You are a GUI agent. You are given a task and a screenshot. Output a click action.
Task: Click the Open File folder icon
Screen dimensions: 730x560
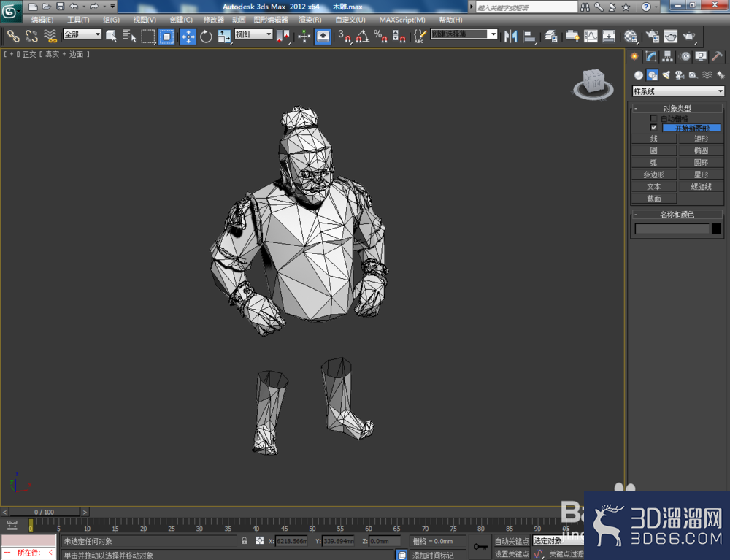46,7
